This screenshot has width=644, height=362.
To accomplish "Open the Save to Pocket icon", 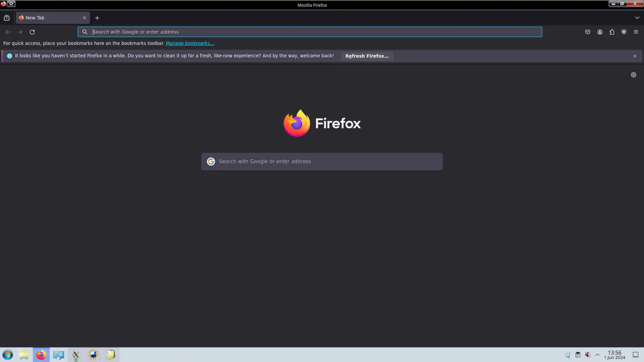I will (587, 32).
